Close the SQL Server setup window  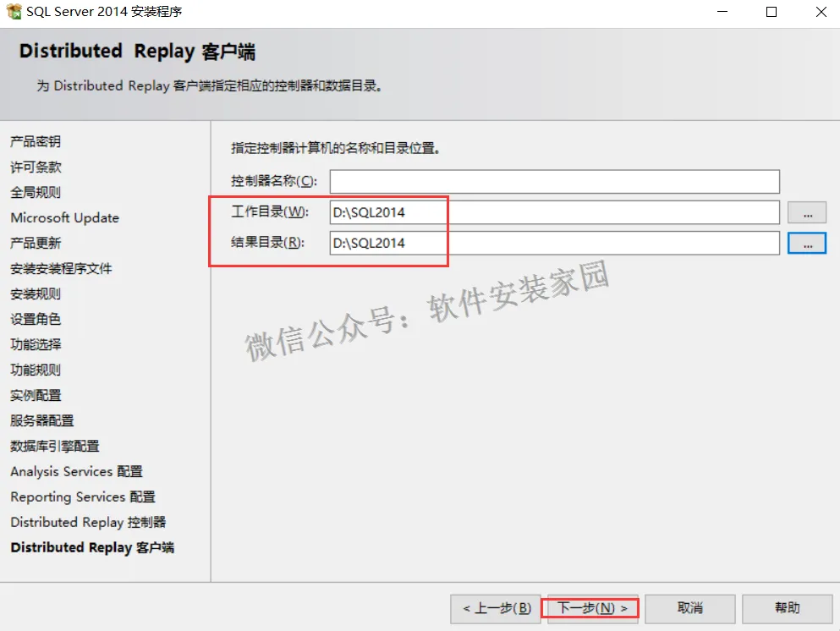point(821,12)
